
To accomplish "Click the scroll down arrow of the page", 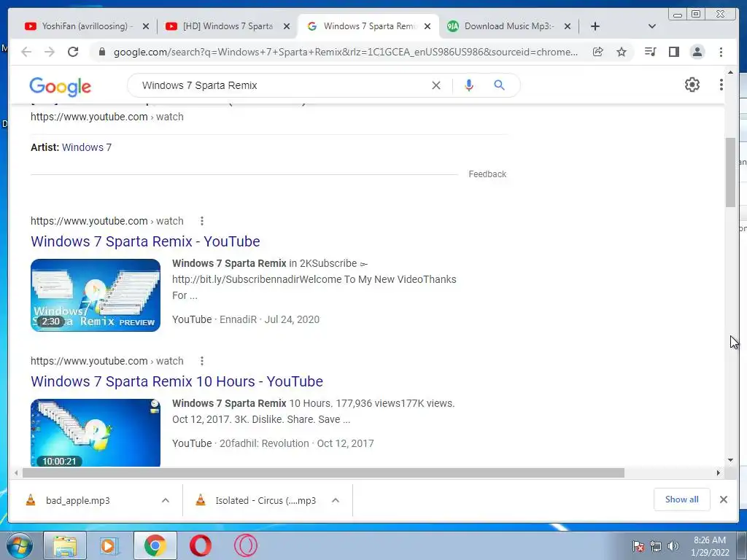I will click(x=730, y=460).
